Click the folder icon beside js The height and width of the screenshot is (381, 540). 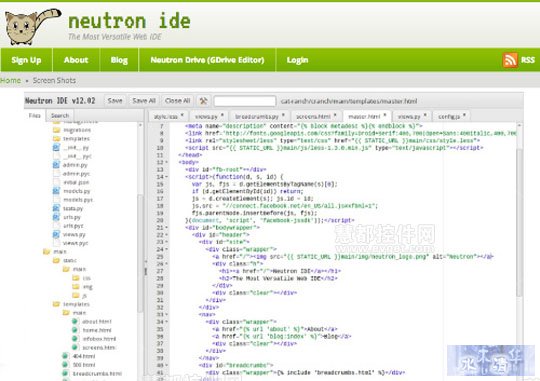pyautogui.click(x=76, y=295)
